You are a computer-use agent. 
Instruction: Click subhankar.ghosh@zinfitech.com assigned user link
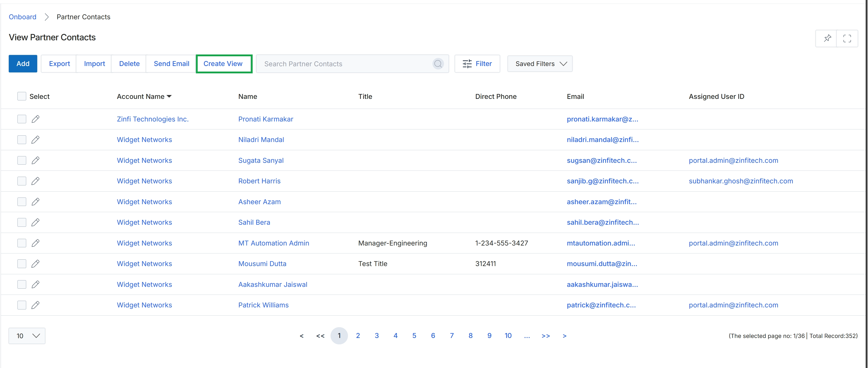(741, 181)
